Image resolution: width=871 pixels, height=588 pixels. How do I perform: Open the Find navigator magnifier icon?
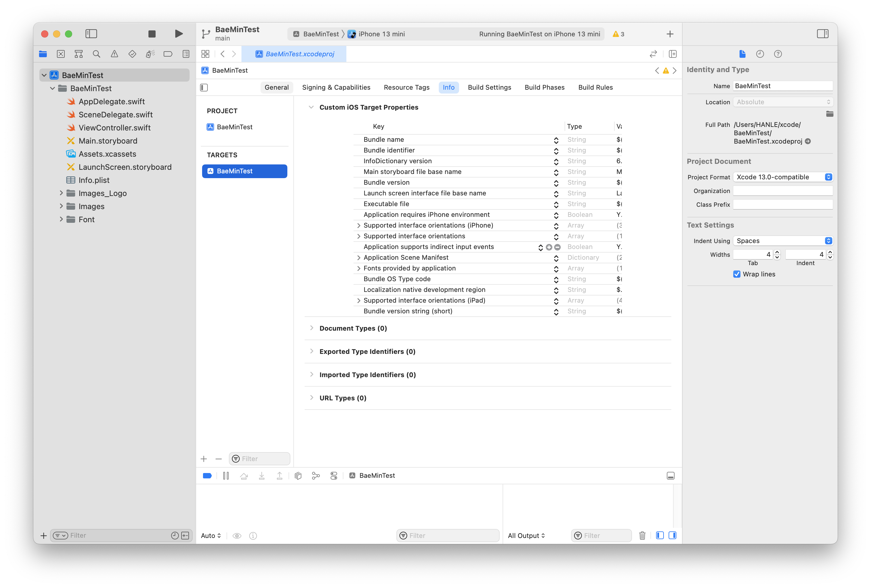(96, 54)
